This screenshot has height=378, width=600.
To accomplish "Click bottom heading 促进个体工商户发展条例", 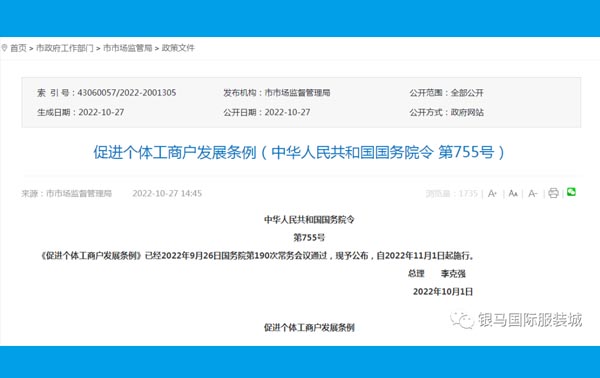I will 309,327.
